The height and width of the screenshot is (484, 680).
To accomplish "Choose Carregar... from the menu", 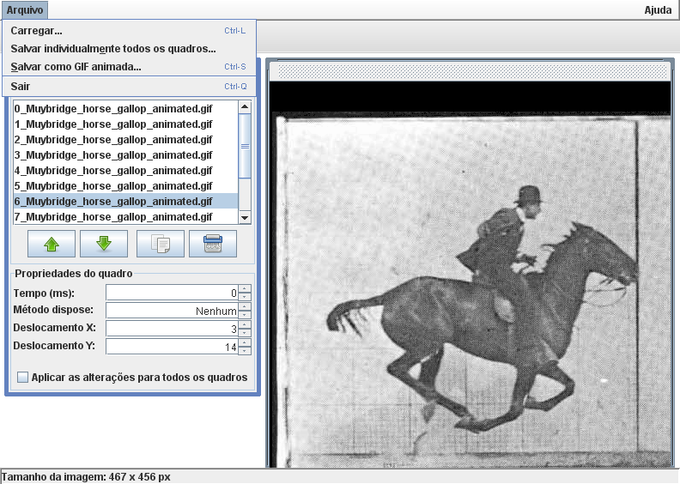I will click(x=129, y=31).
